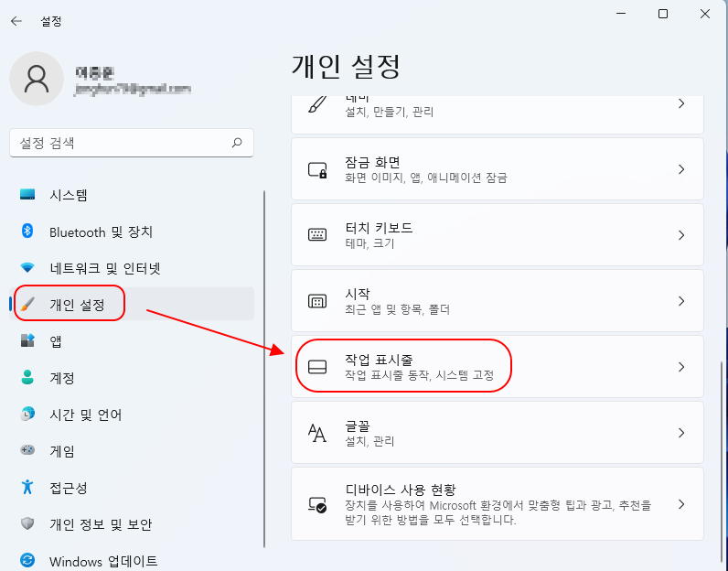Select the 시스템 sidebar icon
Screen dimensions: 728x571
(27, 194)
